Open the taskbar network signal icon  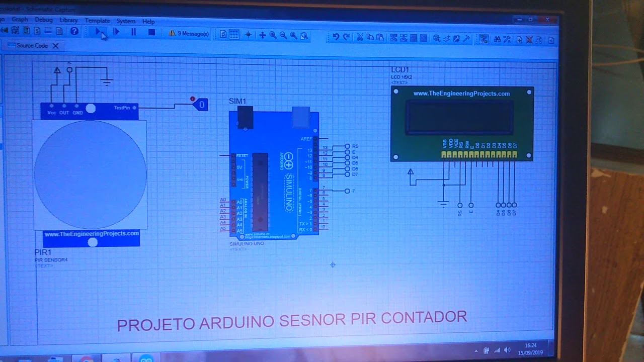497,350
